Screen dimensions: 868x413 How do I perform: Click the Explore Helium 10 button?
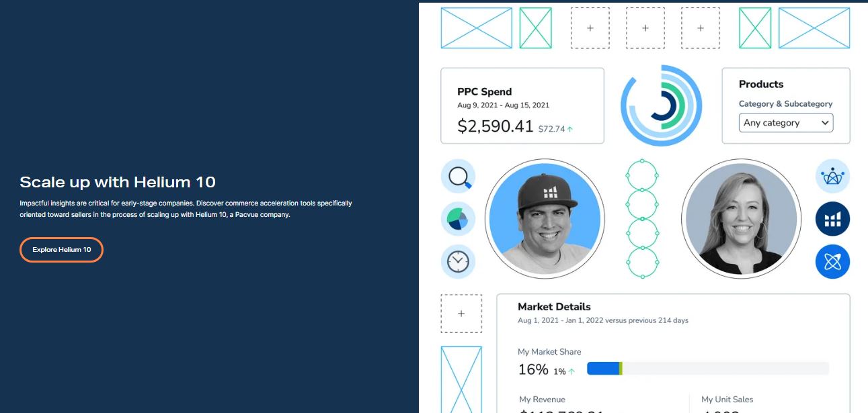(61, 249)
